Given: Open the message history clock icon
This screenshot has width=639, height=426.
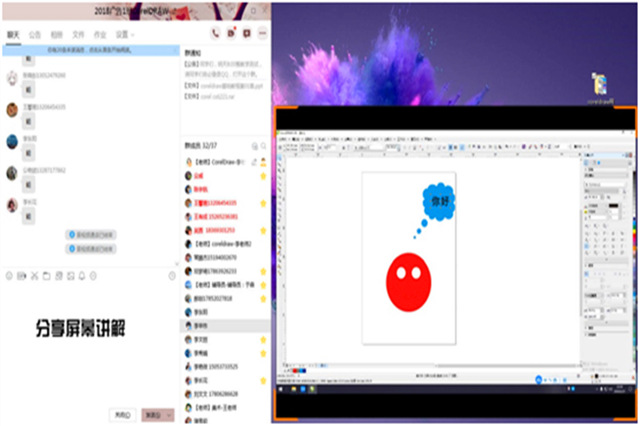Looking at the screenshot, I should 171,275.
